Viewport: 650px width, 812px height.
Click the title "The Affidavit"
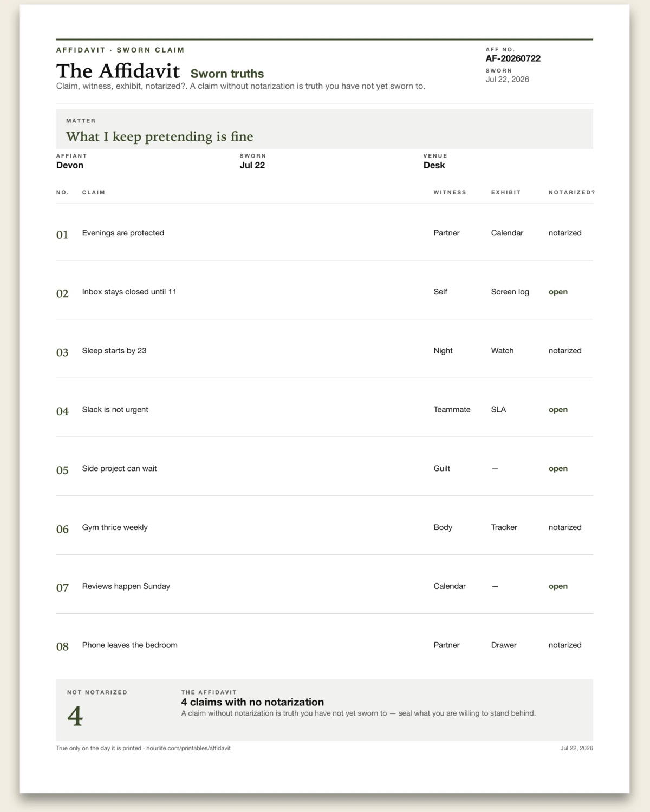point(118,71)
